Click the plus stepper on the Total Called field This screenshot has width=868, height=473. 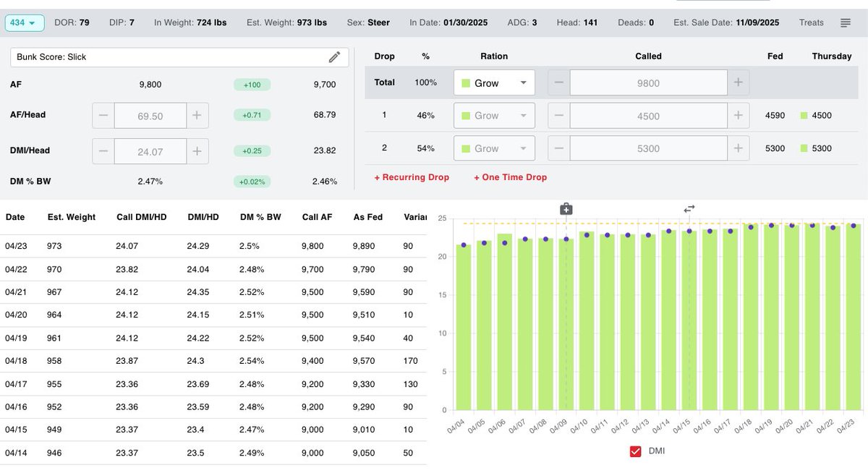739,82
